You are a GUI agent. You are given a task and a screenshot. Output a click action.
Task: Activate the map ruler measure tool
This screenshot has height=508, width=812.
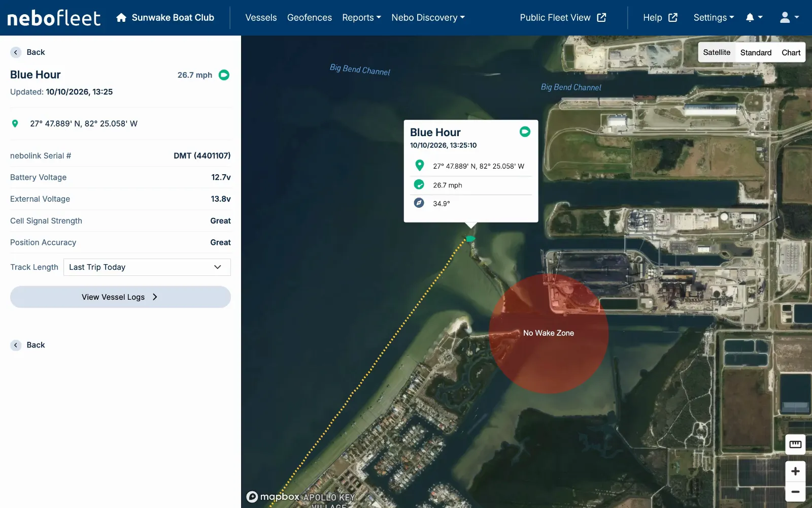pyautogui.click(x=795, y=444)
